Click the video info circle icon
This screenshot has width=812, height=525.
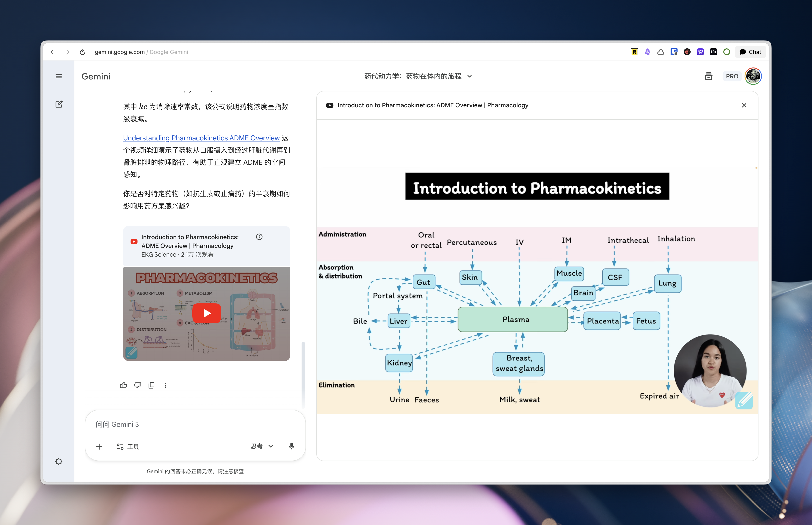pyautogui.click(x=259, y=237)
